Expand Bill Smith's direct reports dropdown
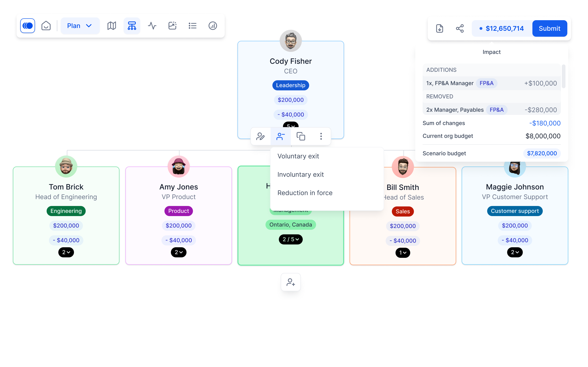The height and width of the screenshot is (367, 588). (x=403, y=253)
